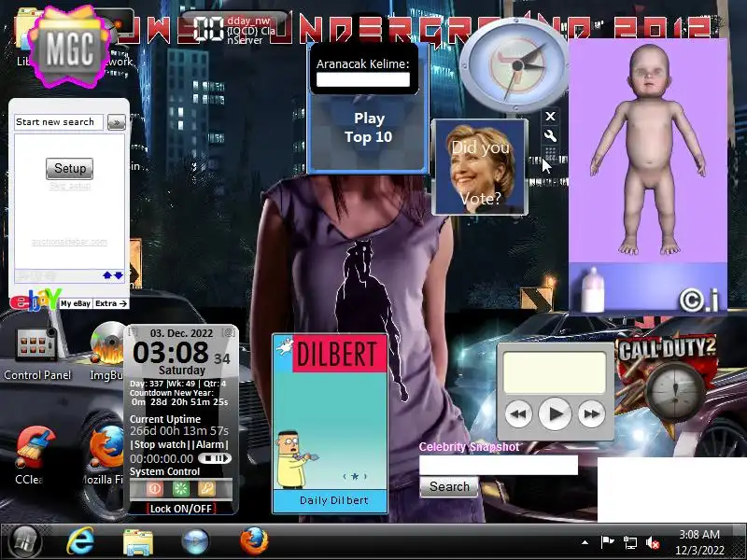Launch the Mozilla Firefox desktop shortcut
The width and height of the screenshot is (747, 560).
pos(106,455)
